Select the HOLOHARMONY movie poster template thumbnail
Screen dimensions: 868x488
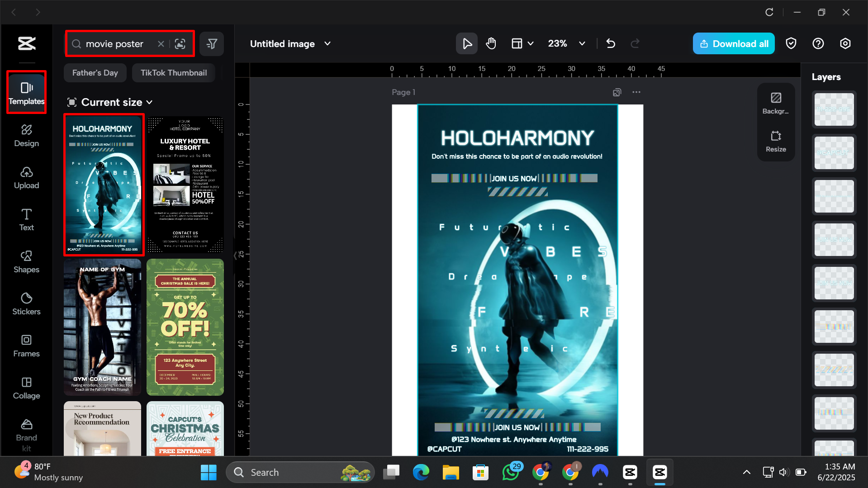point(103,185)
